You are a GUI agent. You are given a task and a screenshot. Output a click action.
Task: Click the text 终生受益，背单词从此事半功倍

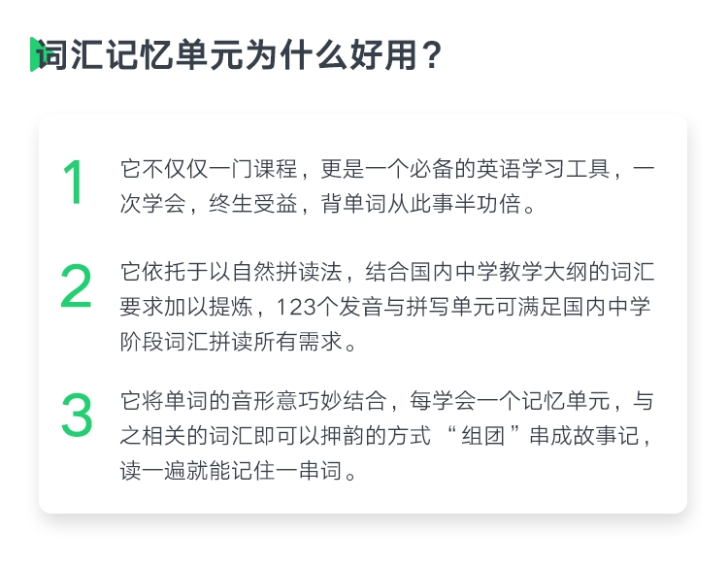pyautogui.click(x=364, y=204)
